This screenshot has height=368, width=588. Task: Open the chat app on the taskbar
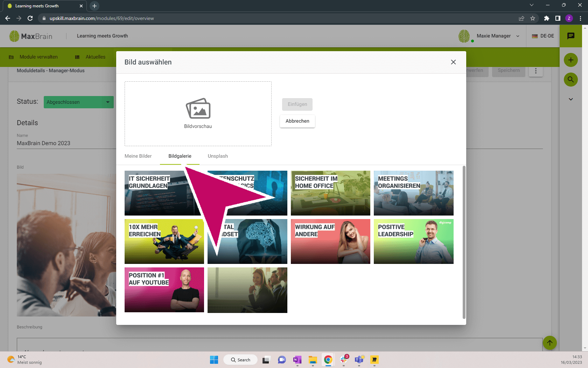coord(282,360)
